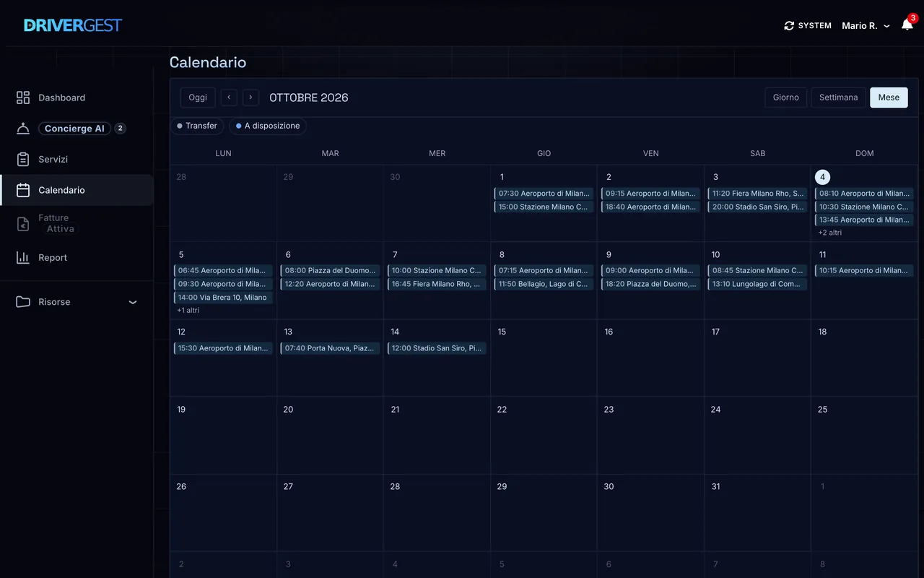Show +2 altri events on October 4

click(830, 233)
